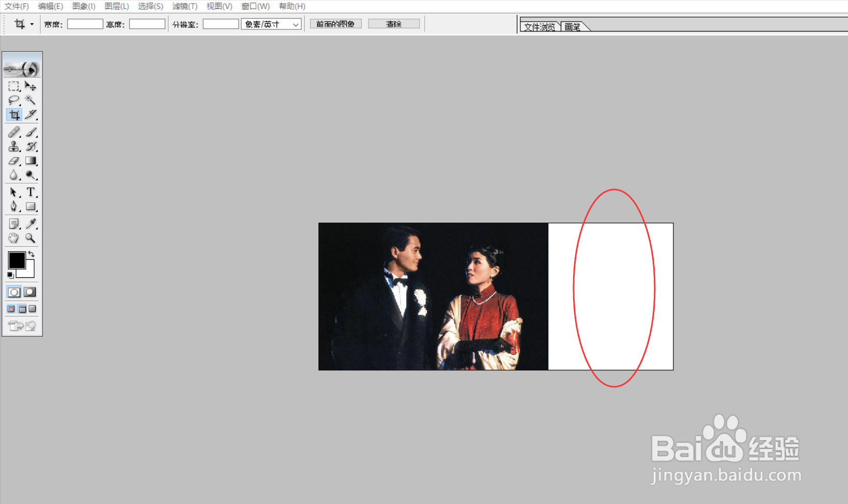The height and width of the screenshot is (504, 848).
Task: Click the 清除 button
Action: click(394, 24)
